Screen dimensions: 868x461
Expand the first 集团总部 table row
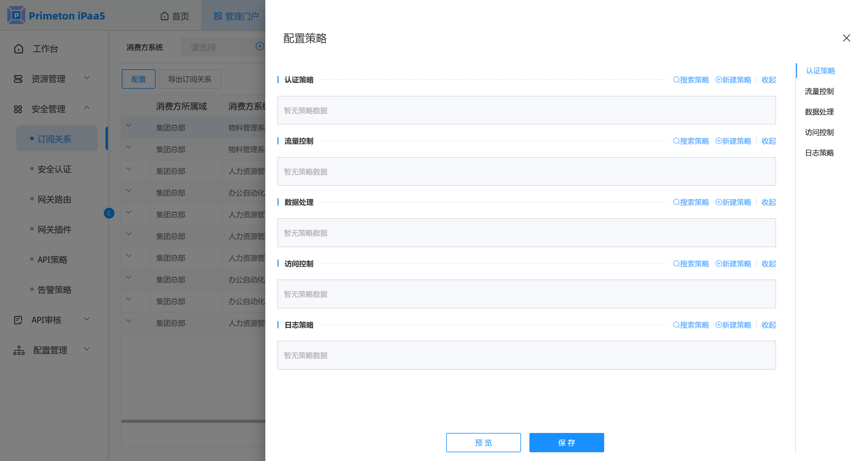129,126
